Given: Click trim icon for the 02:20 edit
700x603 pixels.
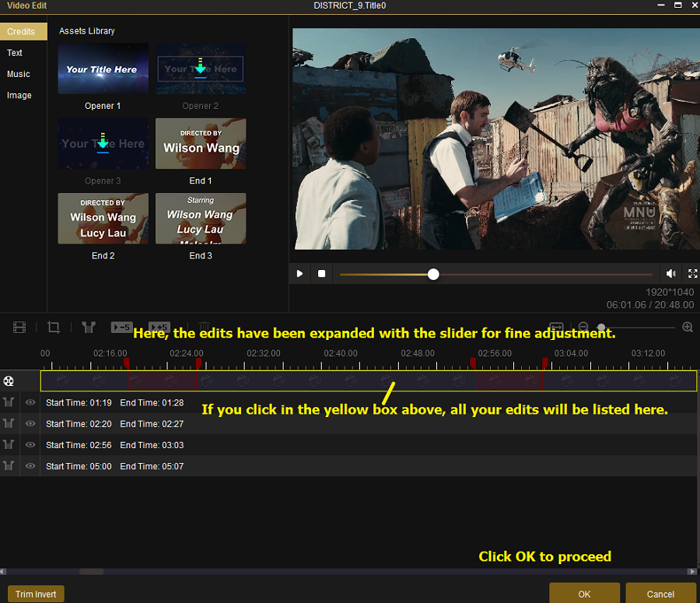Looking at the screenshot, I should coord(8,423).
